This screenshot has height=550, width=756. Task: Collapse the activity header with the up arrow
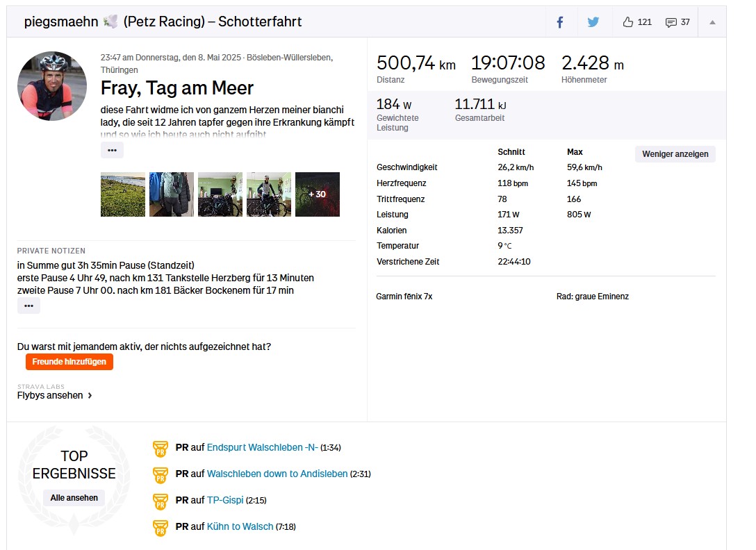click(x=712, y=22)
